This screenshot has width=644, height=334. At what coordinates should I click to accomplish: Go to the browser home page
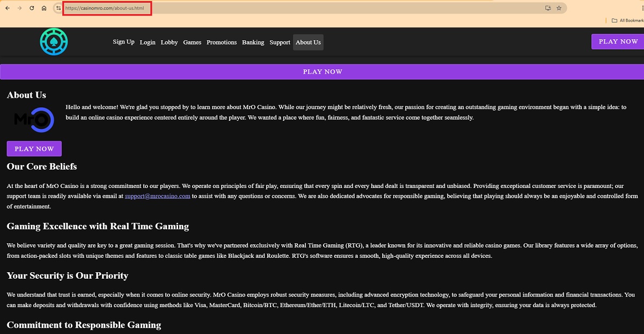(x=44, y=8)
